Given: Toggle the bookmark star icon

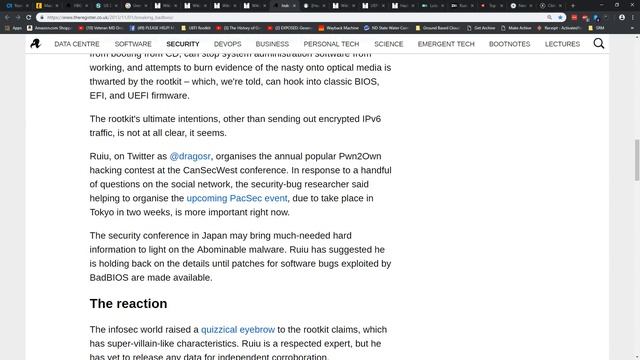Looking at the screenshot, I should coord(560,18).
